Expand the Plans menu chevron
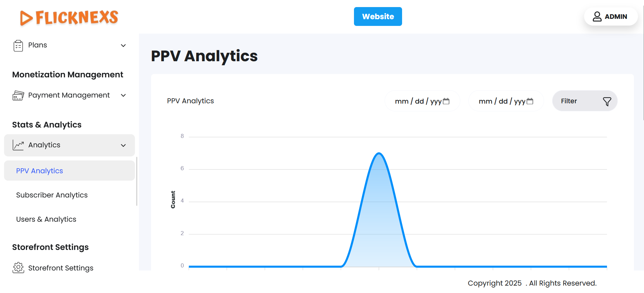The image size is (644, 293). (123, 45)
